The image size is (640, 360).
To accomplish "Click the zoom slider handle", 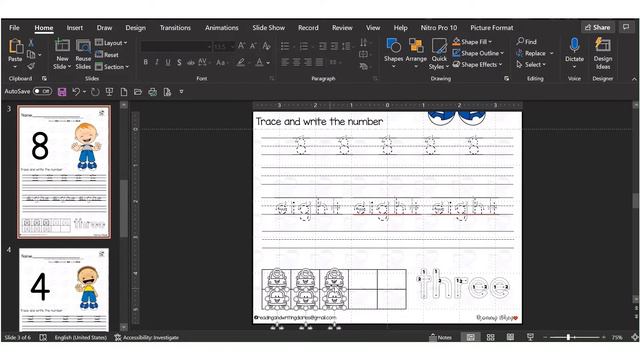I will click(568, 337).
